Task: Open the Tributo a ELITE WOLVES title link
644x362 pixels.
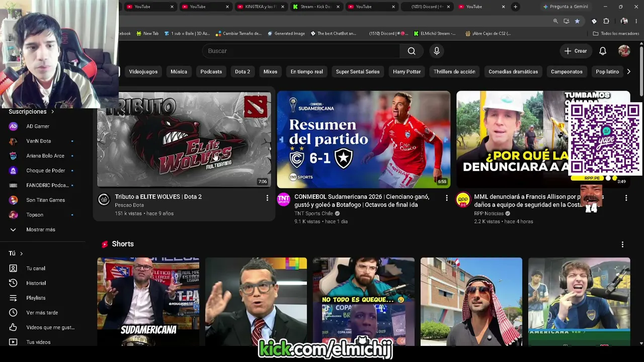Action: pos(158,197)
